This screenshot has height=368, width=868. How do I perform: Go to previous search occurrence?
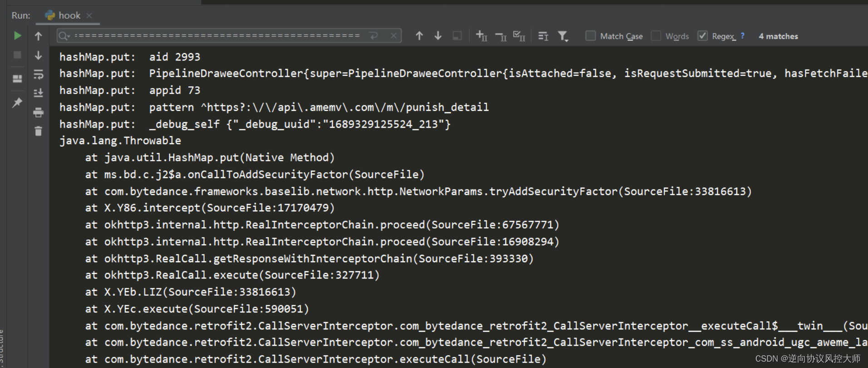[x=419, y=35]
